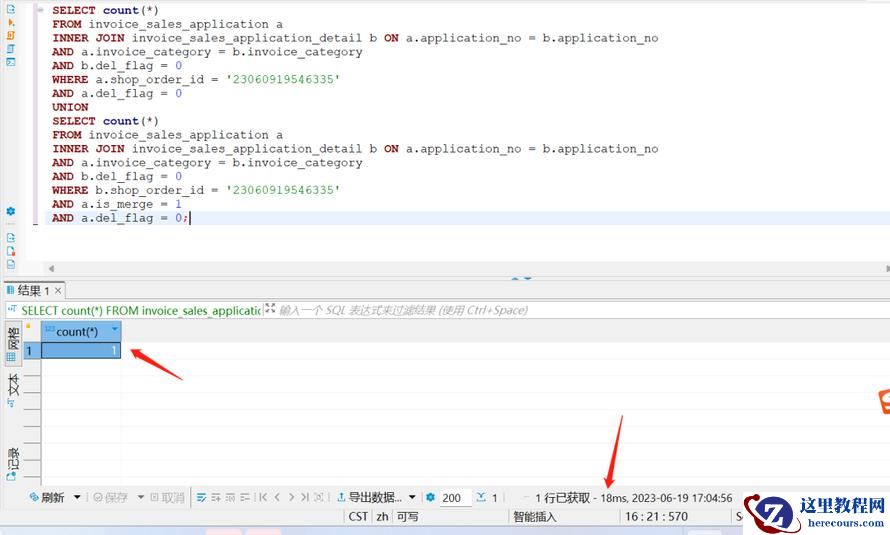Click the results panel collapse arrows on the divider

tap(522, 279)
